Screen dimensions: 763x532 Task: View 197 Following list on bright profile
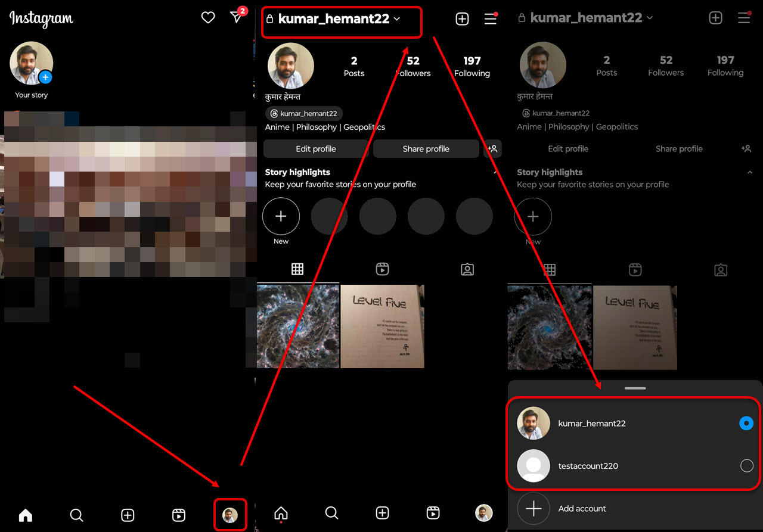tap(472, 67)
